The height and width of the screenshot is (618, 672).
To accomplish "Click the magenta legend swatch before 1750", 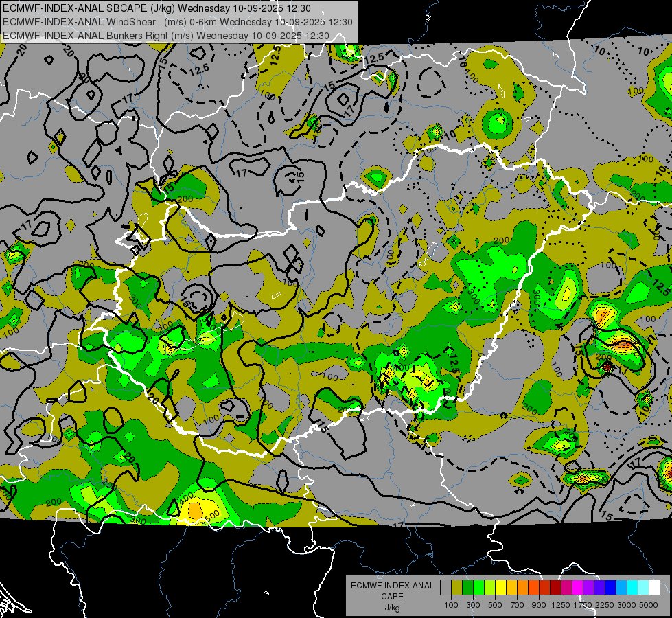I will [x=578, y=588].
